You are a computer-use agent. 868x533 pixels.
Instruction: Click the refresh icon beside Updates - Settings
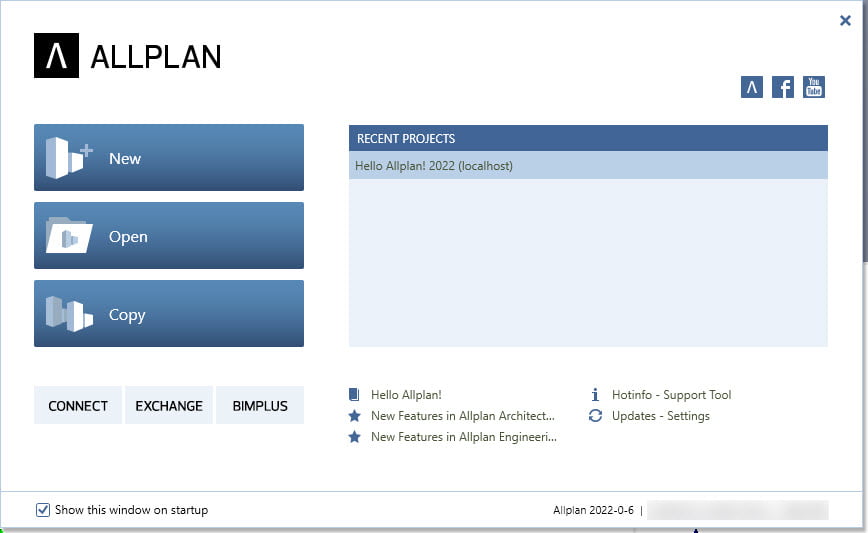pos(595,416)
